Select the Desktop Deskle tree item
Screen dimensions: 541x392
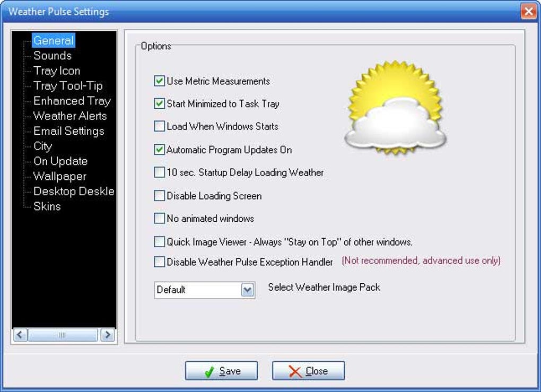[x=74, y=191]
